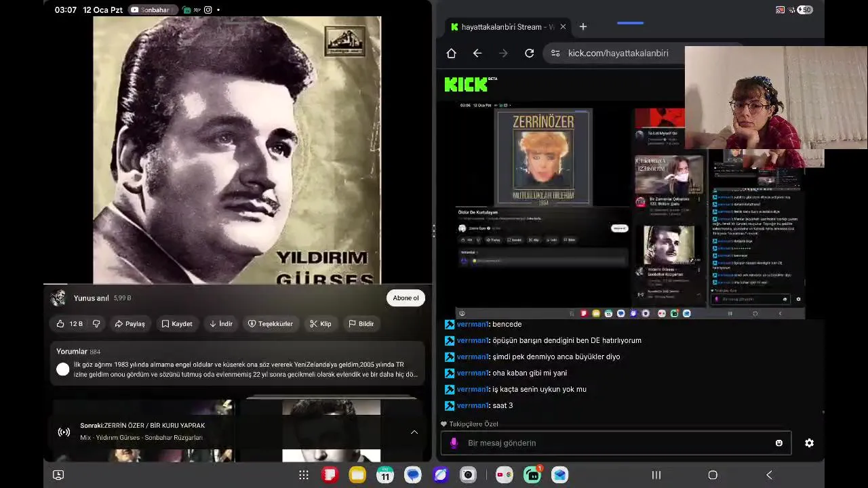Open a new browser tab

click(583, 27)
